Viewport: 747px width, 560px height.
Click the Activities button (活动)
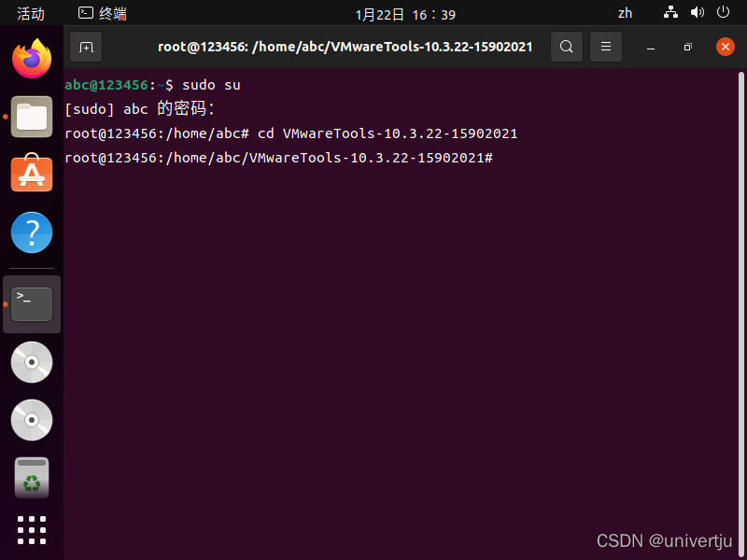tap(31, 13)
